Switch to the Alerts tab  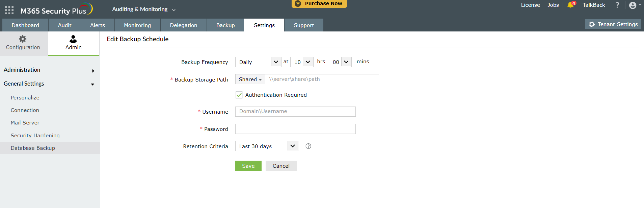click(98, 25)
